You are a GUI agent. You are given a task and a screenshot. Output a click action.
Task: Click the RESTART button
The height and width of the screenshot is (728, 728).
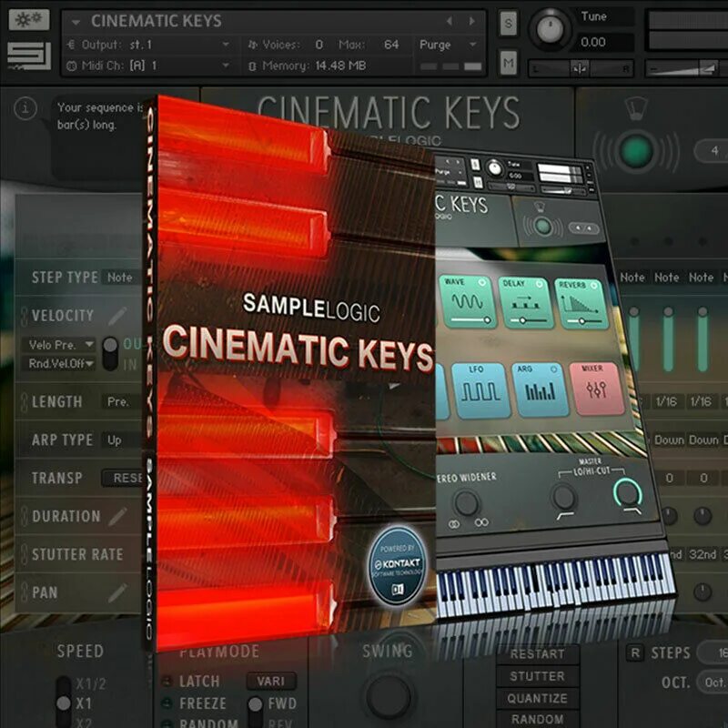click(x=537, y=653)
